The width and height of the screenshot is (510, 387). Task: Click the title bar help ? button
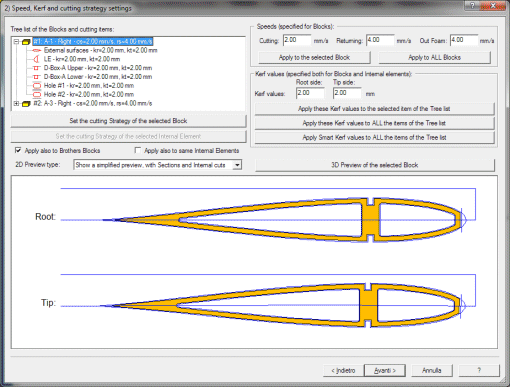point(472,5)
